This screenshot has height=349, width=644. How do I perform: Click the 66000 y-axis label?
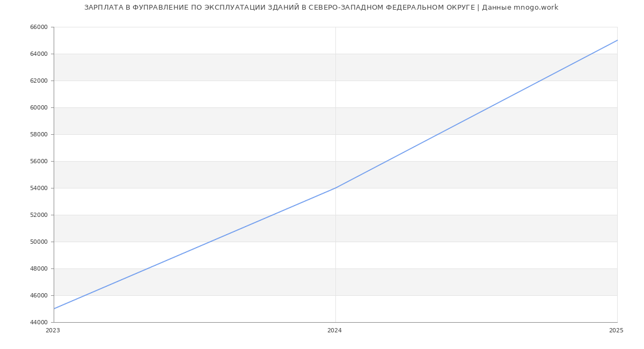click(39, 27)
